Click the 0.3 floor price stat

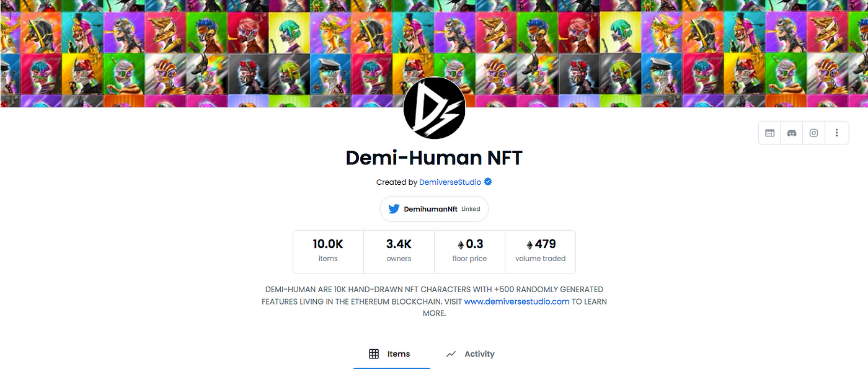tap(469, 251)
